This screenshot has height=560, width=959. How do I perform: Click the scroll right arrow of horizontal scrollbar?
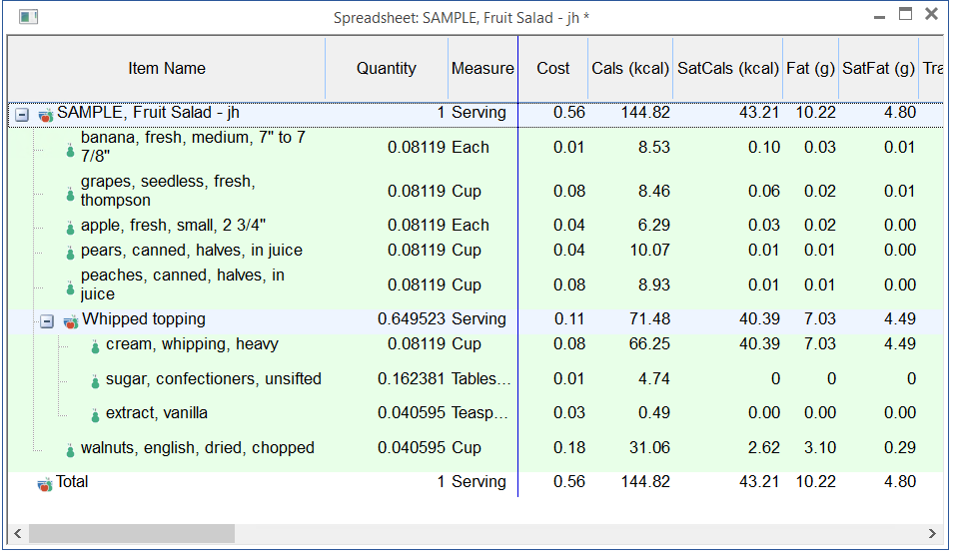(932, 533)
